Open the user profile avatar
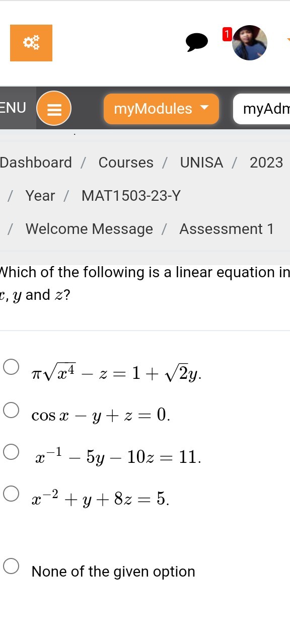290x644 pixels. (x=250, y=43)
